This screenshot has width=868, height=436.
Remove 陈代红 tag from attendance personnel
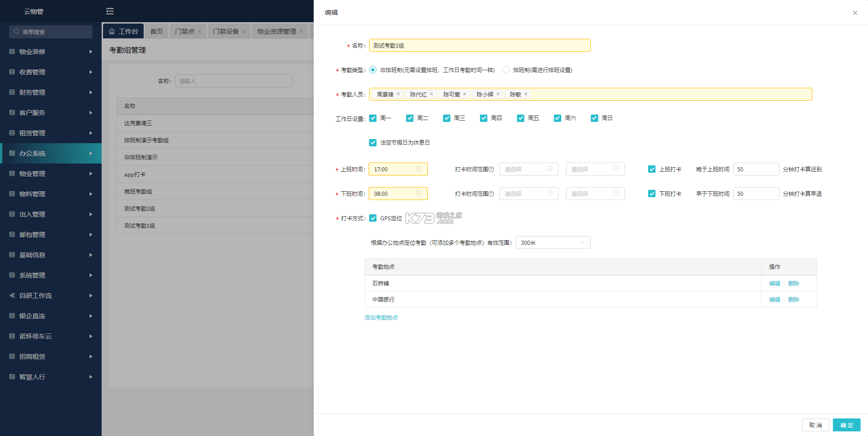click(431, 94)
